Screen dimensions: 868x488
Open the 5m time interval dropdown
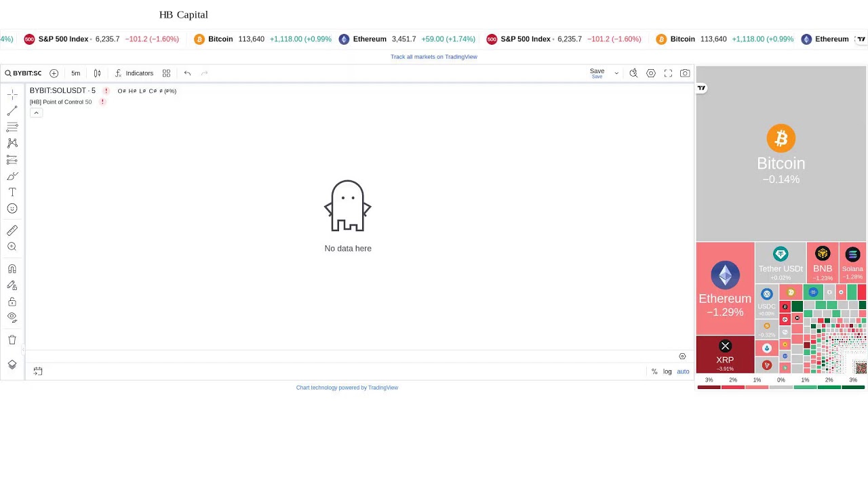tap(75, 73)
